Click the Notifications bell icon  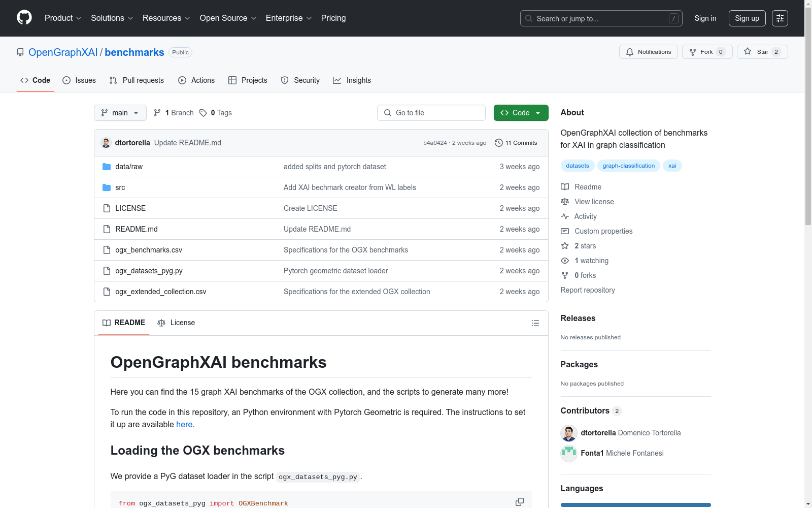point(630,52)
